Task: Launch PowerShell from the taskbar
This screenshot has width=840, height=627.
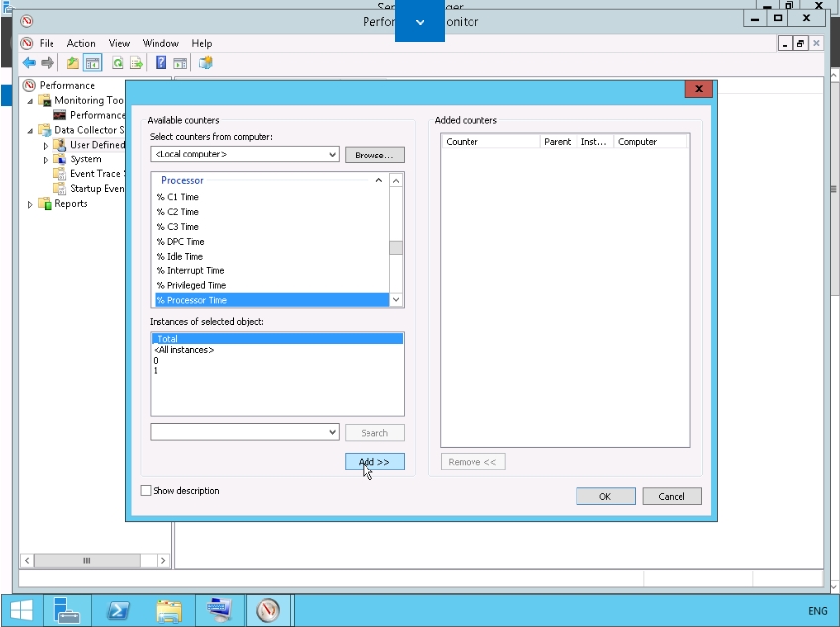Action: click(118, 610)
